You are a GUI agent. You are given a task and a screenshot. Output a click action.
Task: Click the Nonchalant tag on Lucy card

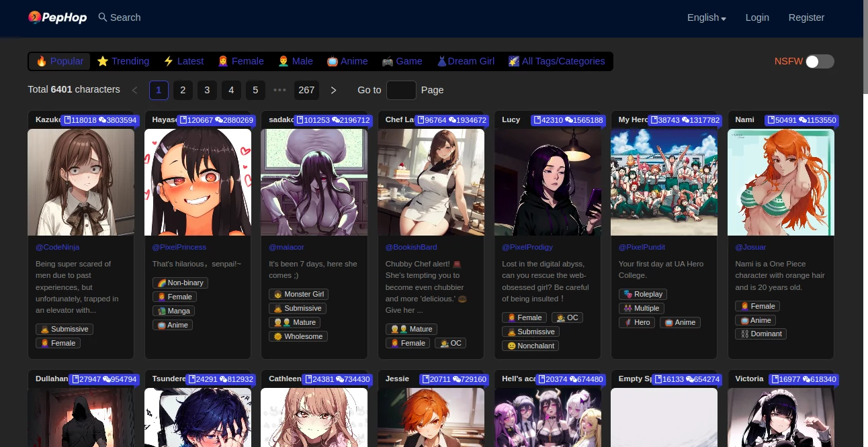[x=531, y=346]
